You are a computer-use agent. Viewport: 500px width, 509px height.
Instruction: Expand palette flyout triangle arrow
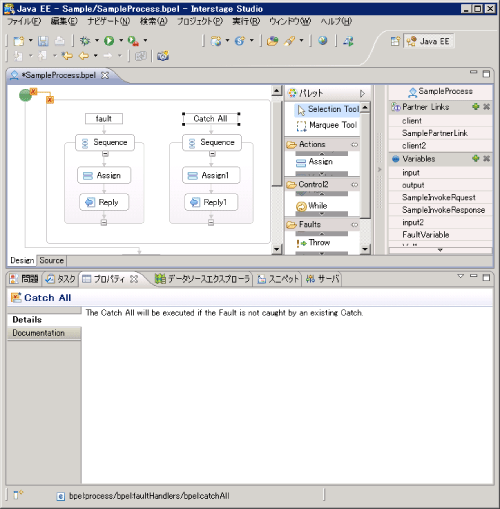click(x=363, y=93)
